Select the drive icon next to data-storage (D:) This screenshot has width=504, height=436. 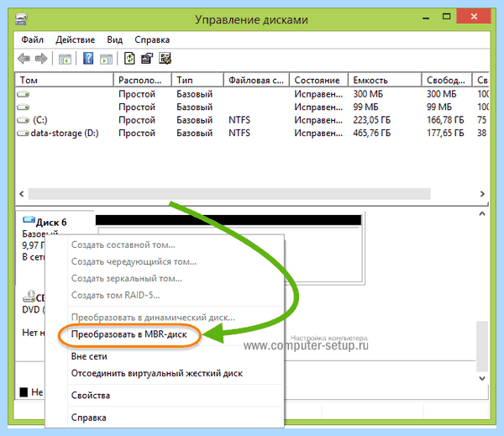24,133
